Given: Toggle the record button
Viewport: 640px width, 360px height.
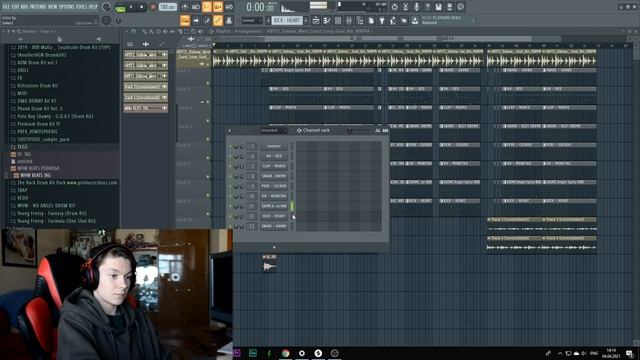Looking at the screenshot, I should (x=153, y=7).
